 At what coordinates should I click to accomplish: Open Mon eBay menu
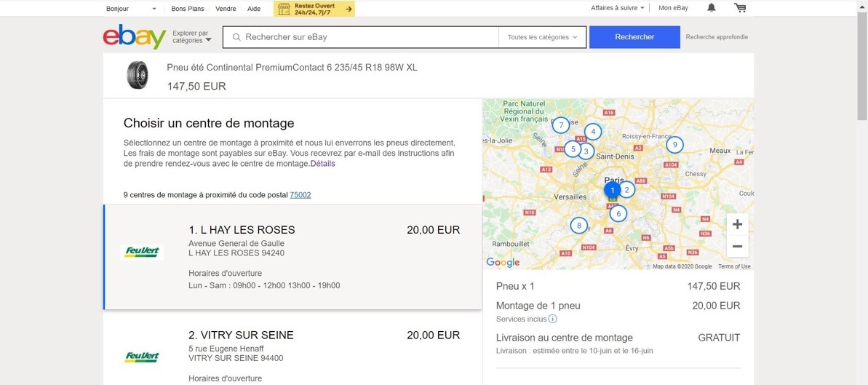pos(673,8)
